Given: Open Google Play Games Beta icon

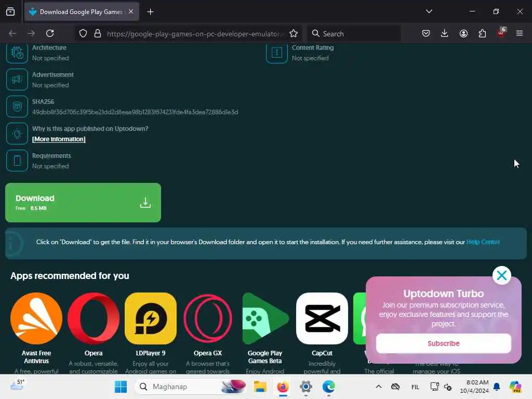Looking at the screenshot, I should [x=265, y=318].
